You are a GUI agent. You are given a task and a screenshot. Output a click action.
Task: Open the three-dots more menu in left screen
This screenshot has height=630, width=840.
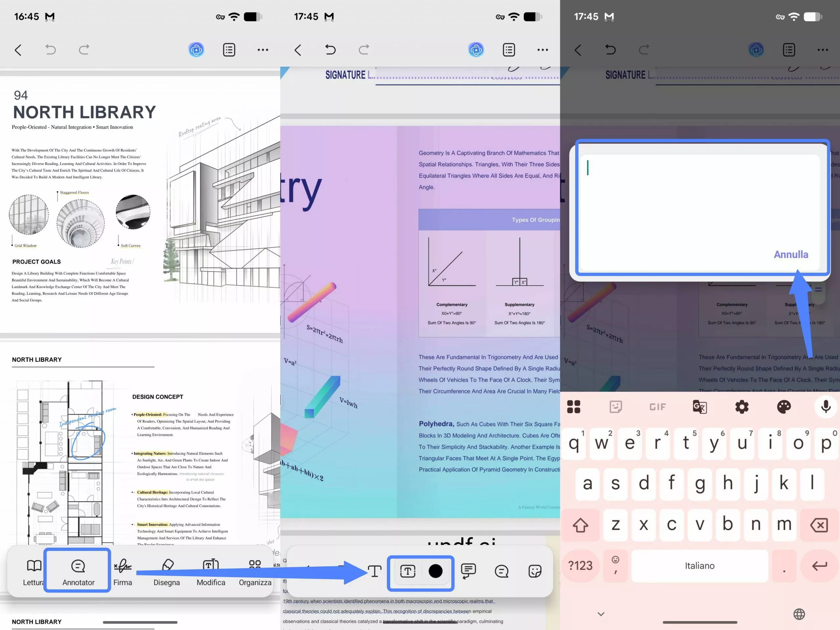263,50
